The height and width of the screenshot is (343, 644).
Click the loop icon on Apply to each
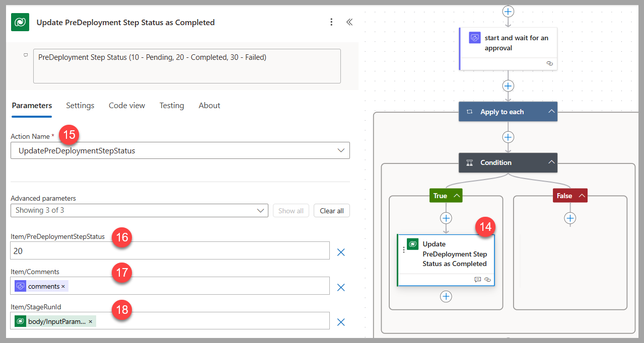(x=469, y=111)
